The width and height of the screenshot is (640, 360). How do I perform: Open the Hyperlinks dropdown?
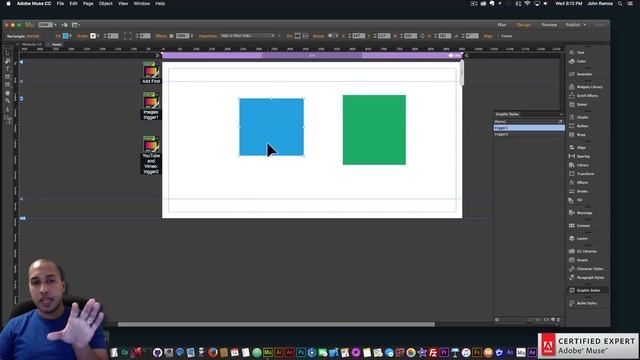click(x=248, y=36)
